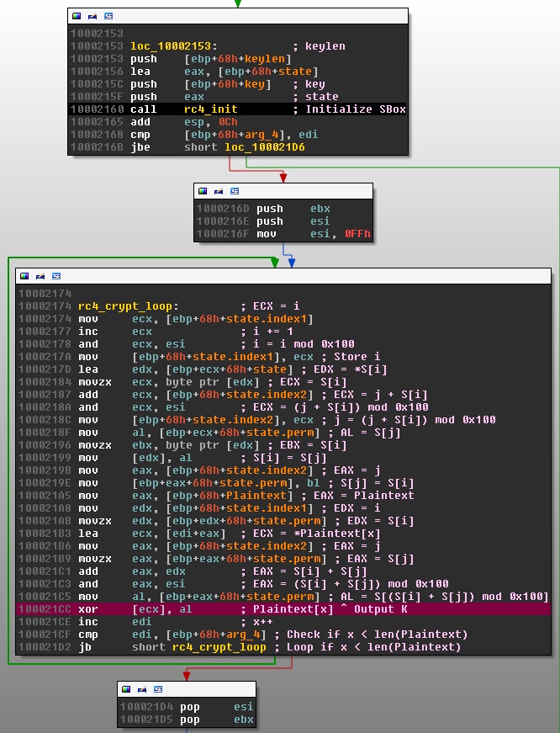560x733 pixels.
Task: Click the jump target loc_100021D6
Action: click(x=264, y=147)
